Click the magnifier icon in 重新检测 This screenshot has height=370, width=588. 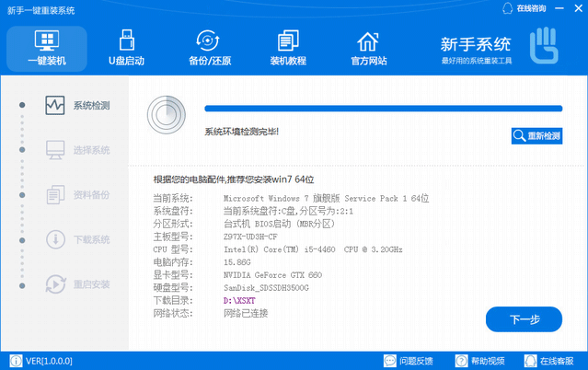pyautogui.click(x=519, y=136)
